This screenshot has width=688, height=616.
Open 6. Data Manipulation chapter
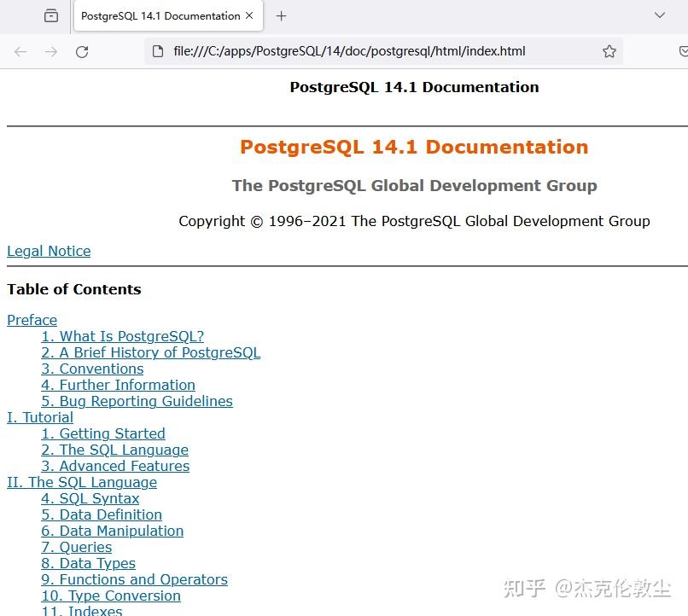(113, 531)
